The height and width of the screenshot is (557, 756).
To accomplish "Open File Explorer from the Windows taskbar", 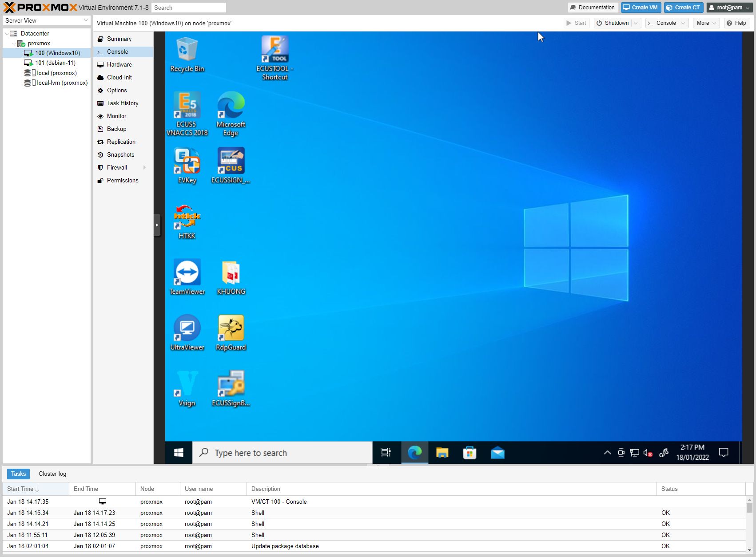I will [x=442, y=452].
